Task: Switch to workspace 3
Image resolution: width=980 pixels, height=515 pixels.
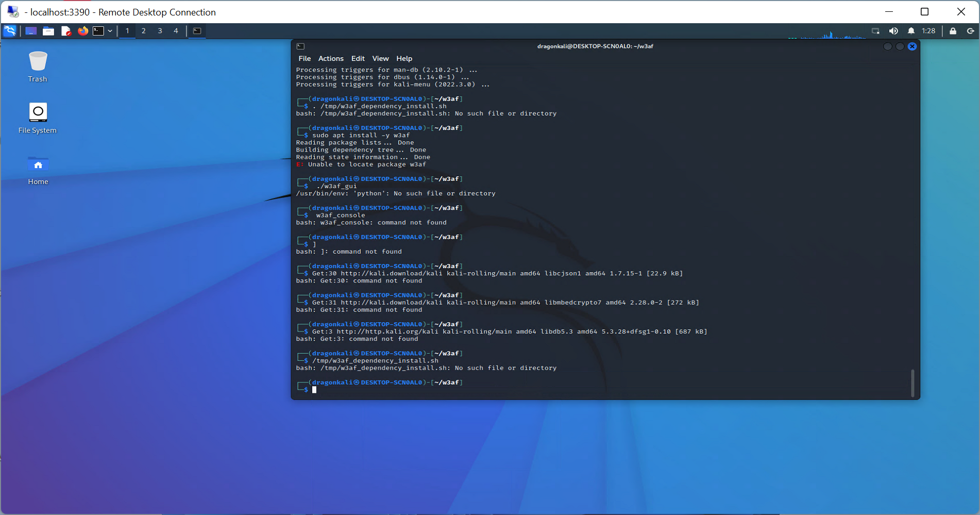Action: (160, 31)
